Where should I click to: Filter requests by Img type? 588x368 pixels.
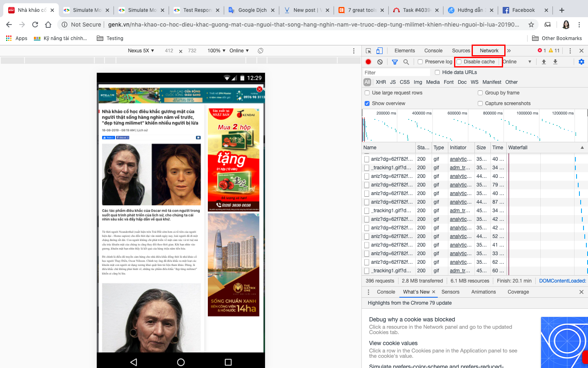pyautogui.click(x=418, y=82)
